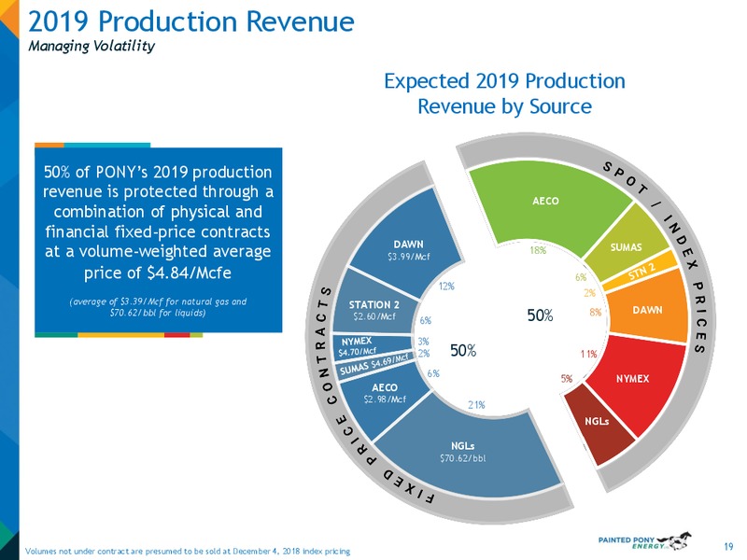Viewport: 747px width, 560px height.
Task: Click the page number 19
Action: pos(729,547)
